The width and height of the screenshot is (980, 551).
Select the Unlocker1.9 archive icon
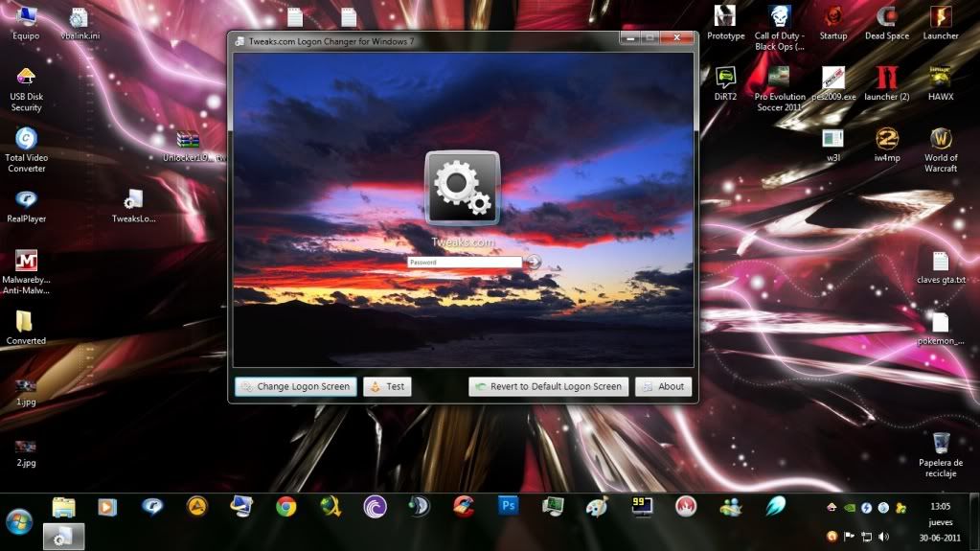point(190,146)
